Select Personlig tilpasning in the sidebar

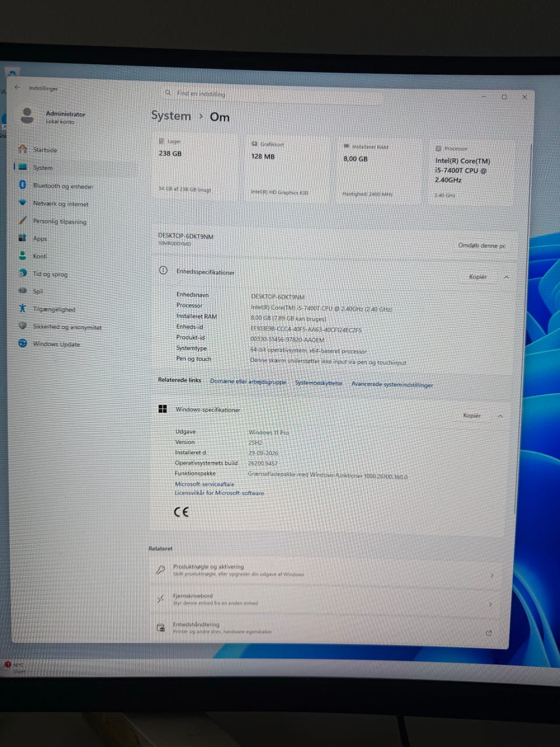pos(59,221)
